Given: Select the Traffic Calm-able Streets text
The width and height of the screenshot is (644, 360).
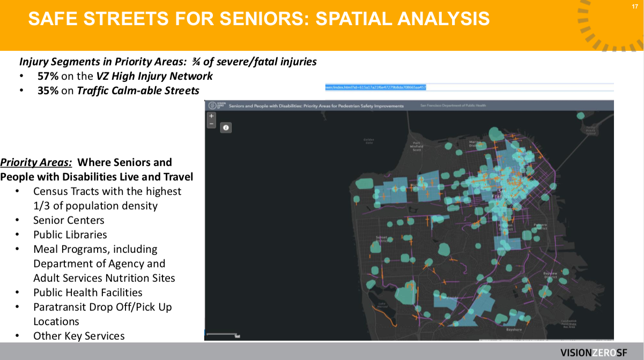Looking at the screenshot, I should 138,91.
